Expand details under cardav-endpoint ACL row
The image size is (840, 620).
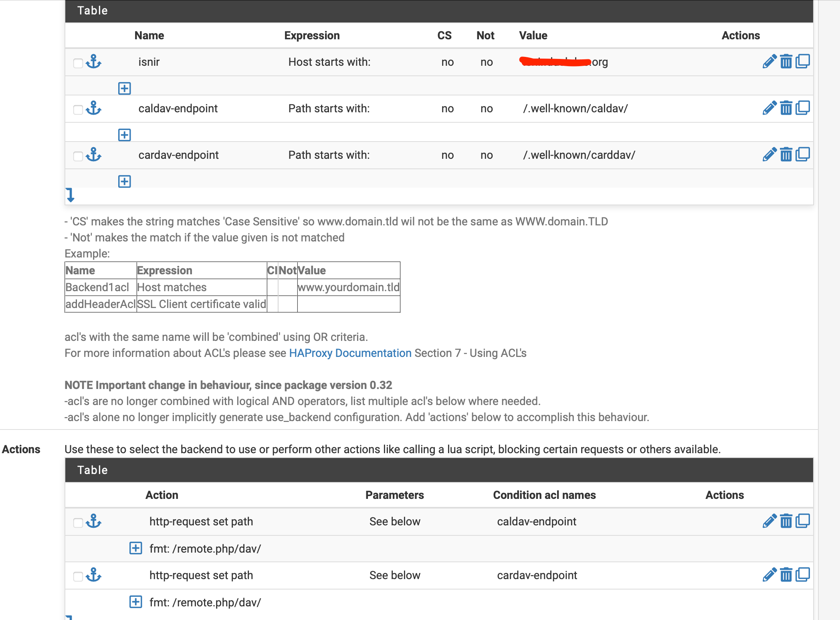tap(125, 181)
